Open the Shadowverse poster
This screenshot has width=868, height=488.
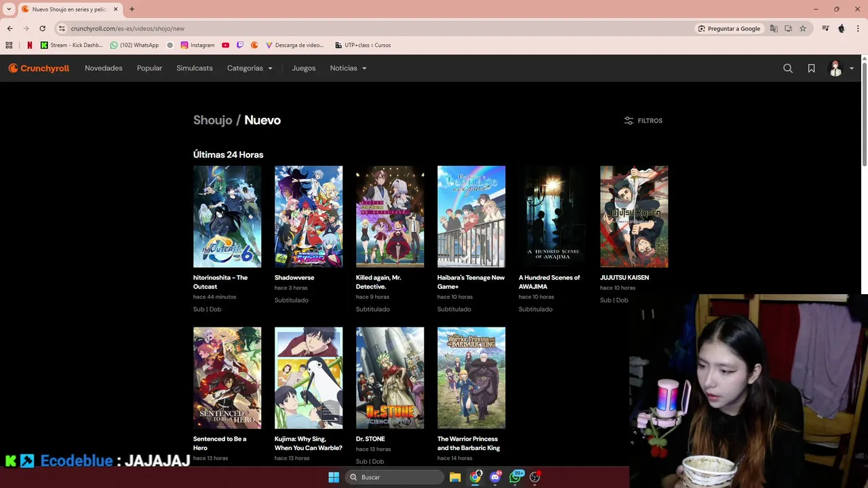[309, 217]
